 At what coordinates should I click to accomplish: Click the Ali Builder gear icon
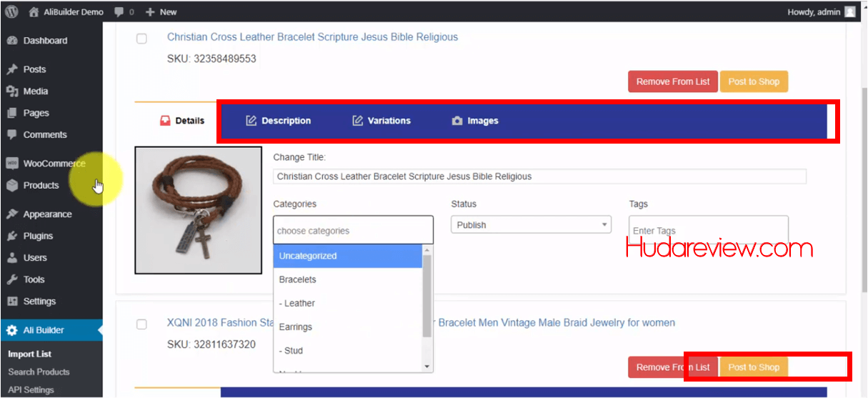(x=12, y=330)
